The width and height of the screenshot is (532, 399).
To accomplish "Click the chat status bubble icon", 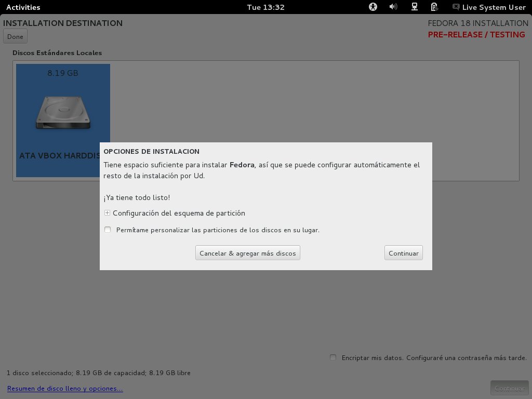I will click(456, 7).
